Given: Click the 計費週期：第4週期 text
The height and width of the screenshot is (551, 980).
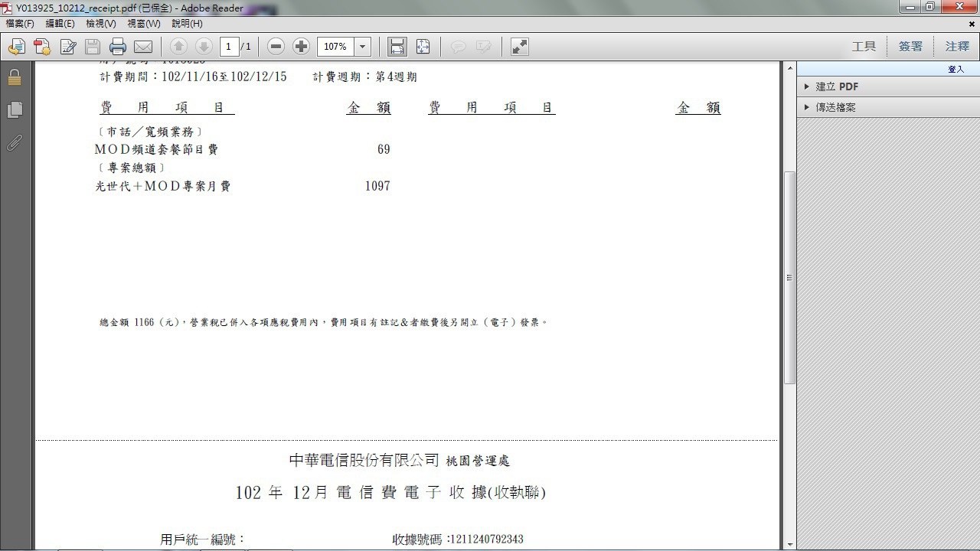Looking at the screenshot, I should click(x=365, y=77).
